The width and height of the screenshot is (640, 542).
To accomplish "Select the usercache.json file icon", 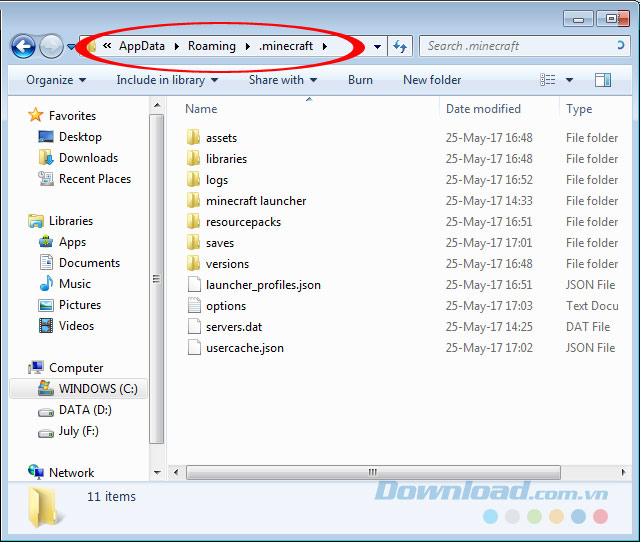I will (194, 348).
